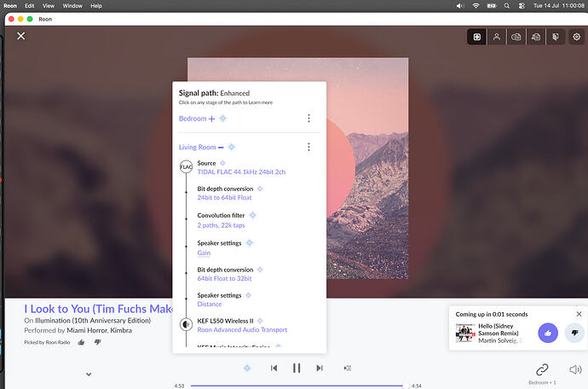The height and width of the screenshot is (389, 588).
Task: Click the Bedroom + 1 zone label
Action: [542, 383]
